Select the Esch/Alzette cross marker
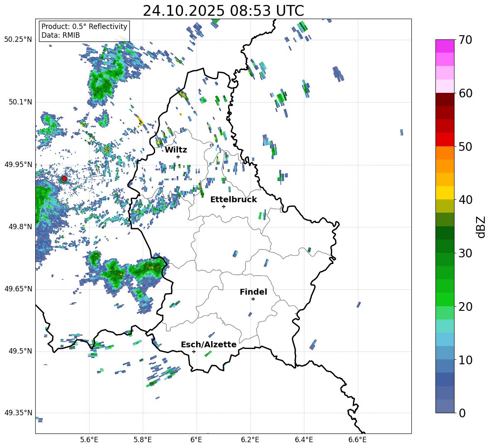491x448 pixels. coord(194,351)
